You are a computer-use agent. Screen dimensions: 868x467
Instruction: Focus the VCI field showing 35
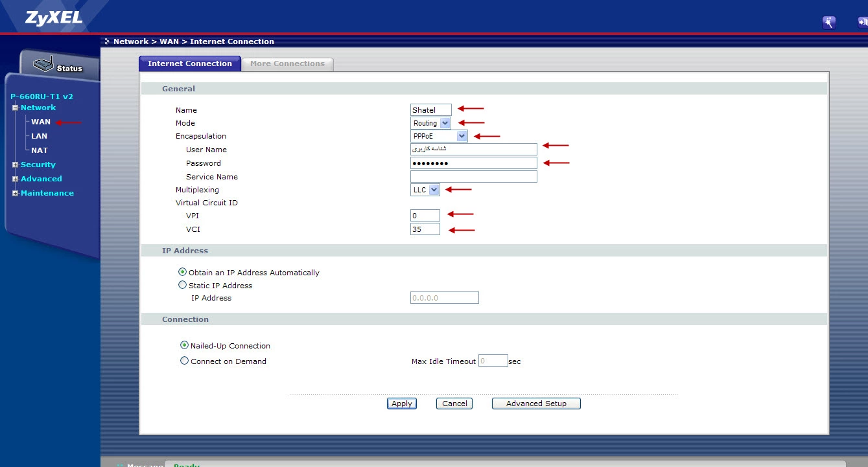[x=425, y=229]
